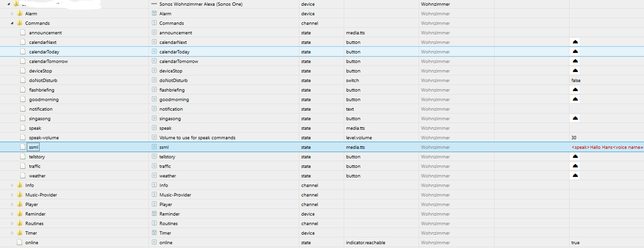This screenshot has height=248, width=644.
Task: Trigger the singasong button value
Action: click(575, 118)
